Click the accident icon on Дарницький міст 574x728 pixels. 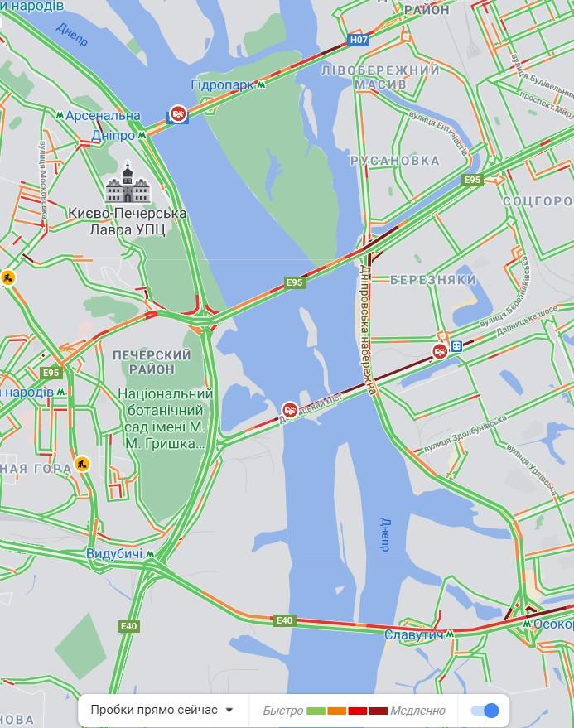pyautogui.click(x=290, y=410)
